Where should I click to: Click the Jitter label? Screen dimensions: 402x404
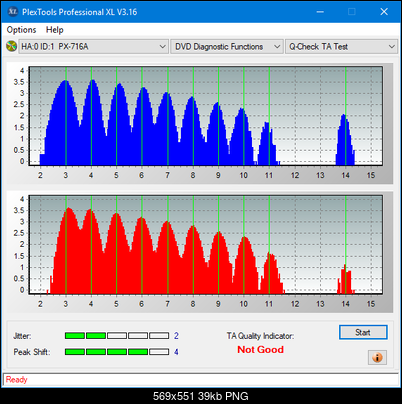(22, 336)
